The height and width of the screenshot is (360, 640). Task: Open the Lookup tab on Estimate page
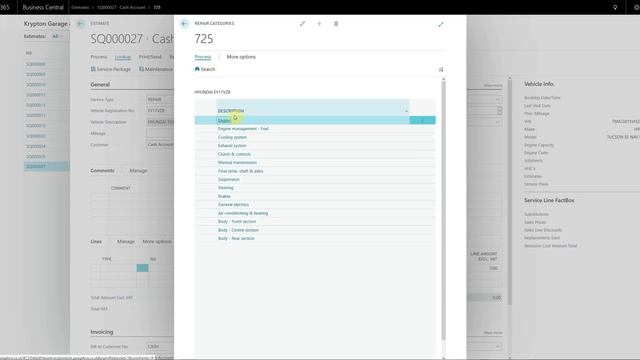[123, 57]
